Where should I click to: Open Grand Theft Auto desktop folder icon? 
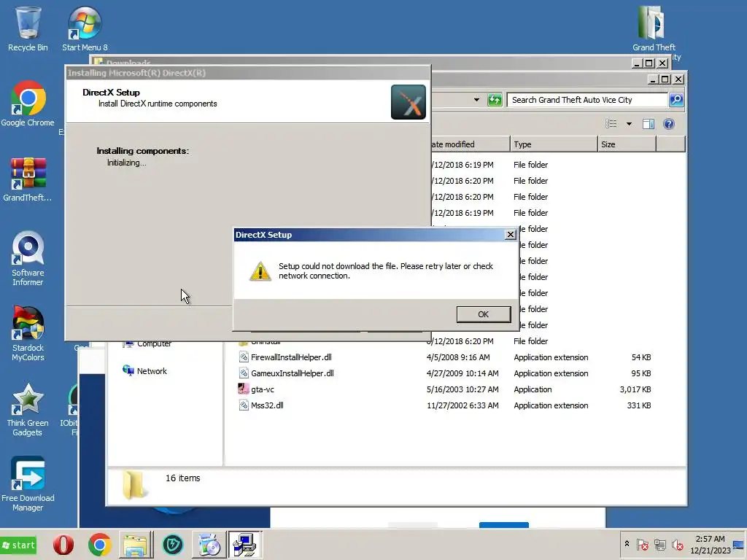(x=654, y=28)
